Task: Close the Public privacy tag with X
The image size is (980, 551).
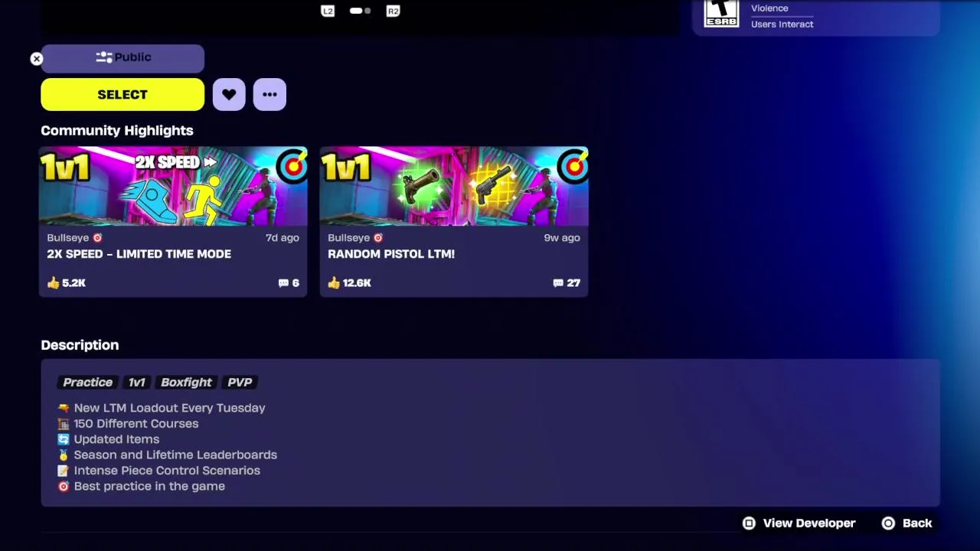Action: 36,59
